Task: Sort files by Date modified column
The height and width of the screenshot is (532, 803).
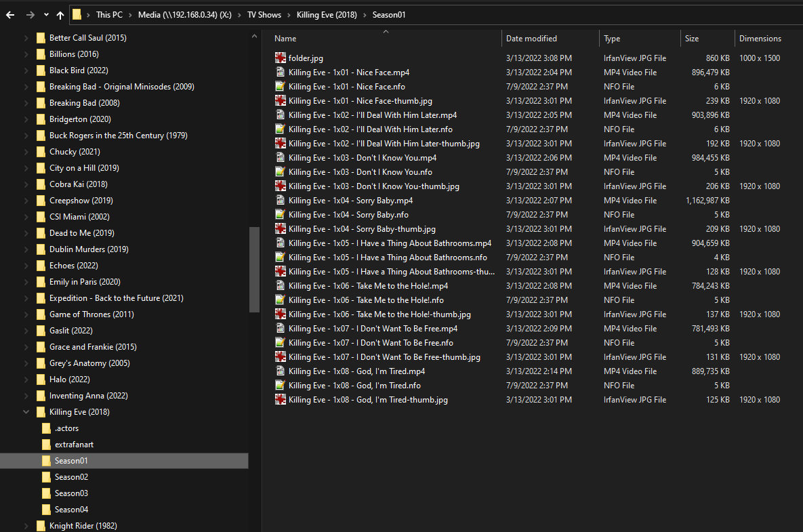Action: tap(531, 39)
